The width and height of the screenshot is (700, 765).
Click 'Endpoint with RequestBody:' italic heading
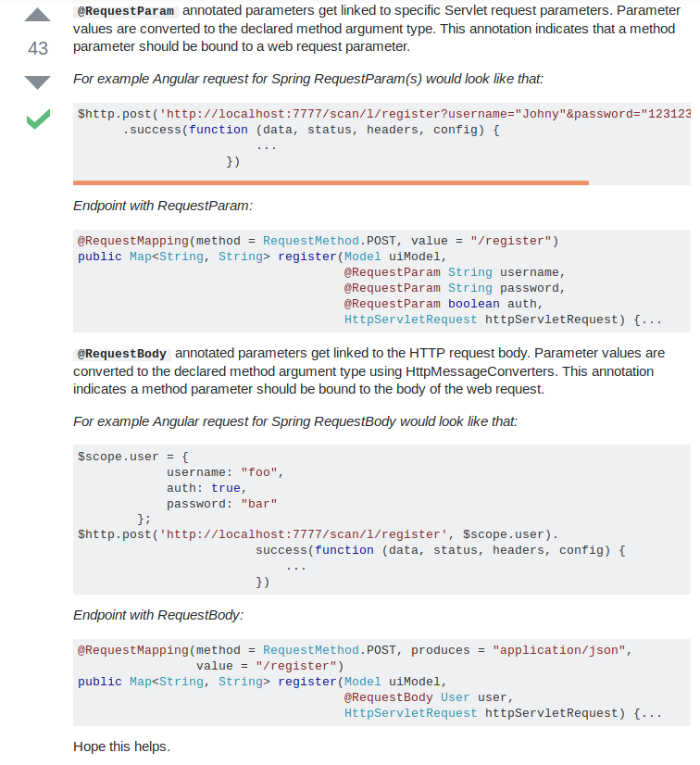[x=158, y=615]
